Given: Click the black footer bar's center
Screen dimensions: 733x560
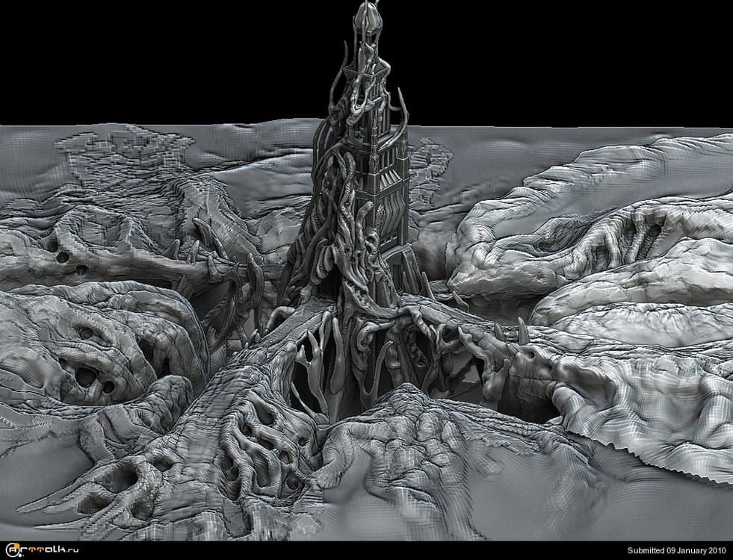Looking at the screenshot, I should click(x=366, y=551).
